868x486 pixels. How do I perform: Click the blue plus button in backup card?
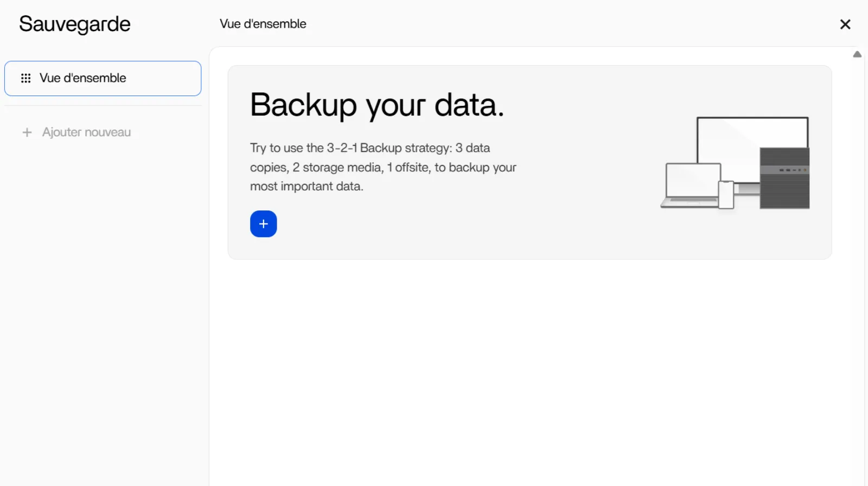pyautogui.click(x=263, y=224)
